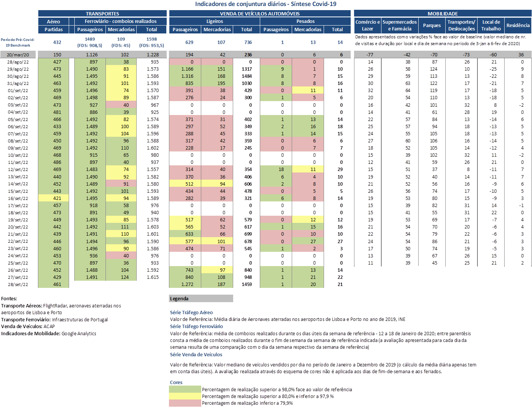Screen dimensions: 532x407
Task: Select the 28/set/22 date row label
Action: 18,284
